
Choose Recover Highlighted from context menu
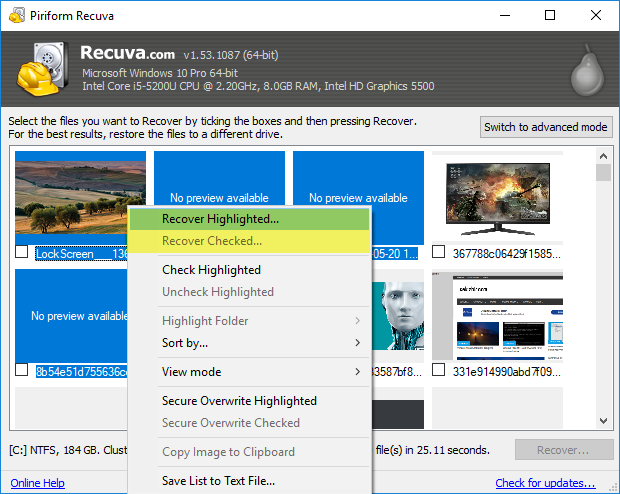click(250, 219)
